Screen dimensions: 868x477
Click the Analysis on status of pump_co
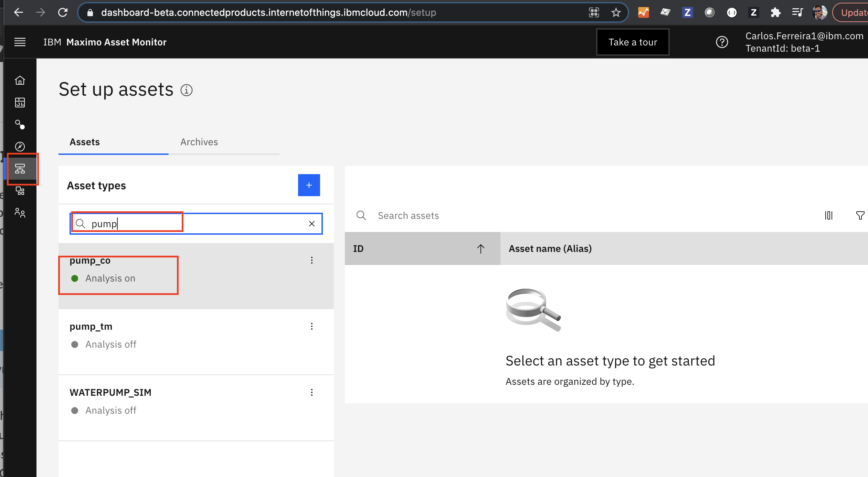click(x=103, y=278)
